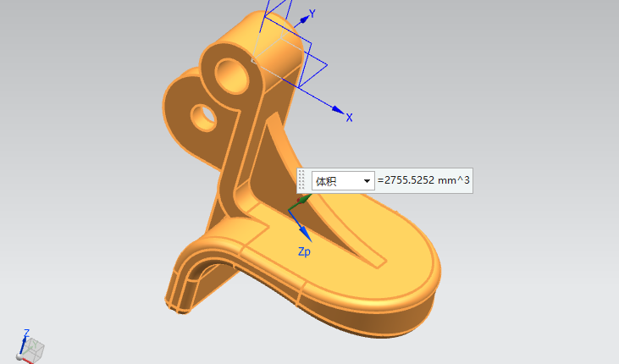Select the large upper hole in bracket
Viewport: 619px width, 364px height.
tap(236, 76)
